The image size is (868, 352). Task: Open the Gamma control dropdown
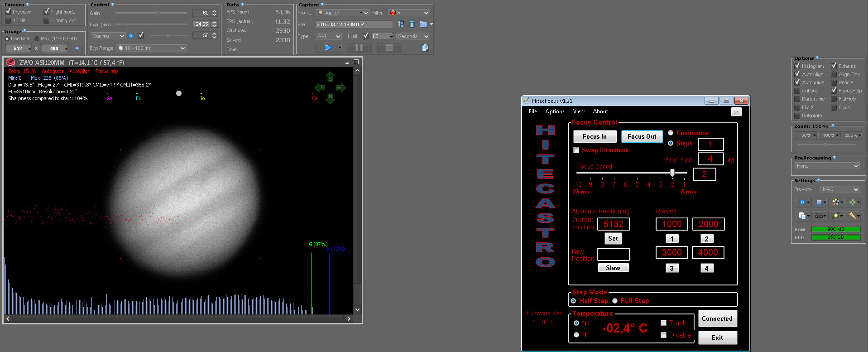(108, 36)
